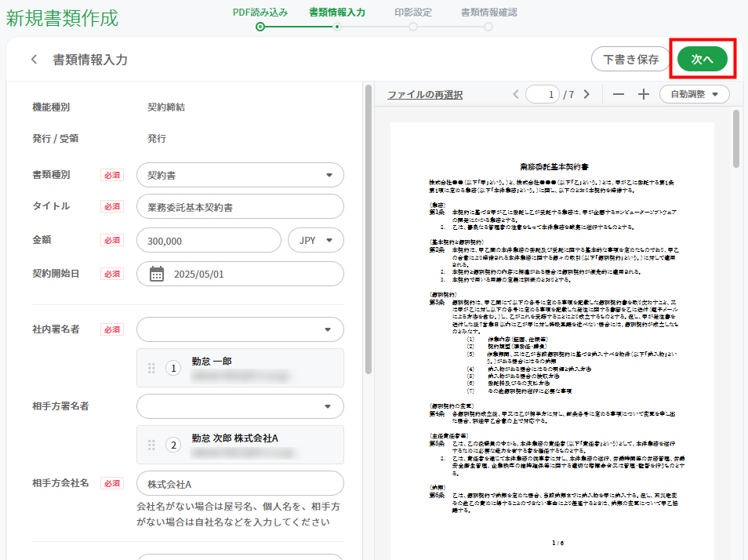
Task: Select the 書類情報入力 step
Action: [337, 18]
